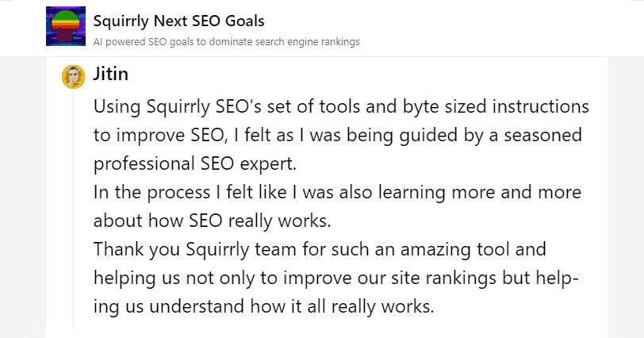
Task: Click the line 'Thank you Squirrly team'
Action: pyautogui.click(x=320, y=250)
